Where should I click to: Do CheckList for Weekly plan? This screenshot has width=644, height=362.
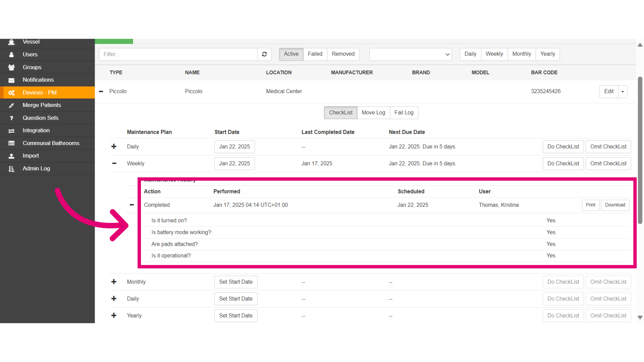coord(563,164)
